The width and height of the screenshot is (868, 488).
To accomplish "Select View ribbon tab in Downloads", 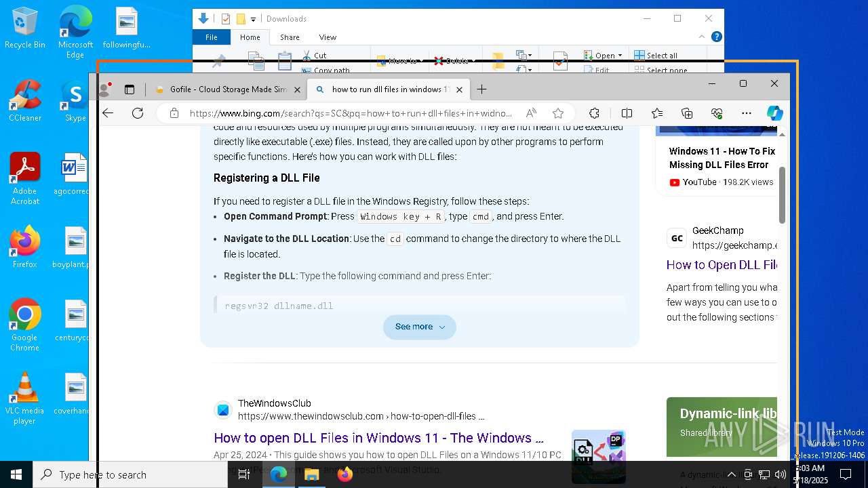I will click(328, 37).
